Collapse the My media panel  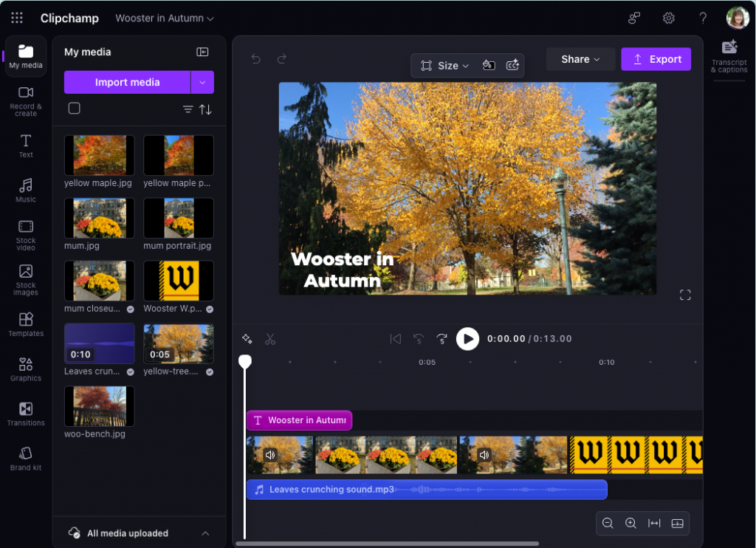(x=202, y=52)
